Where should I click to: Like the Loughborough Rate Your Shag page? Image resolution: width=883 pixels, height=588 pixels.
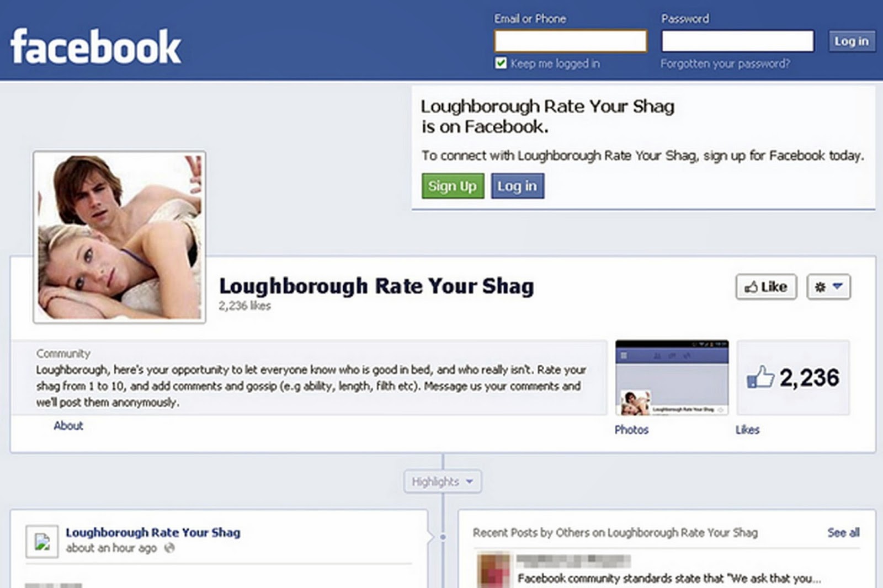pyautogui.click(x=766, y=287)
